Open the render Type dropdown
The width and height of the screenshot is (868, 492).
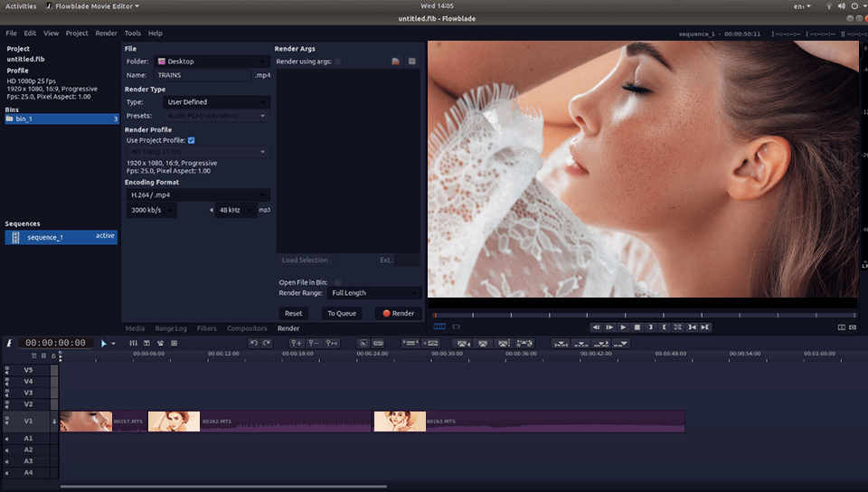215,102
